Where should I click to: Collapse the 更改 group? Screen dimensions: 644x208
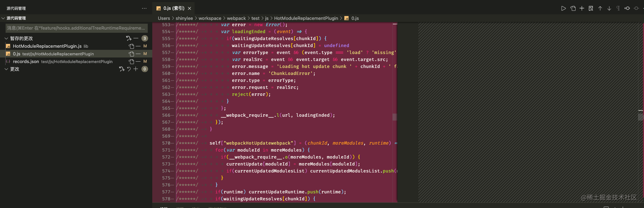[6, 69]
